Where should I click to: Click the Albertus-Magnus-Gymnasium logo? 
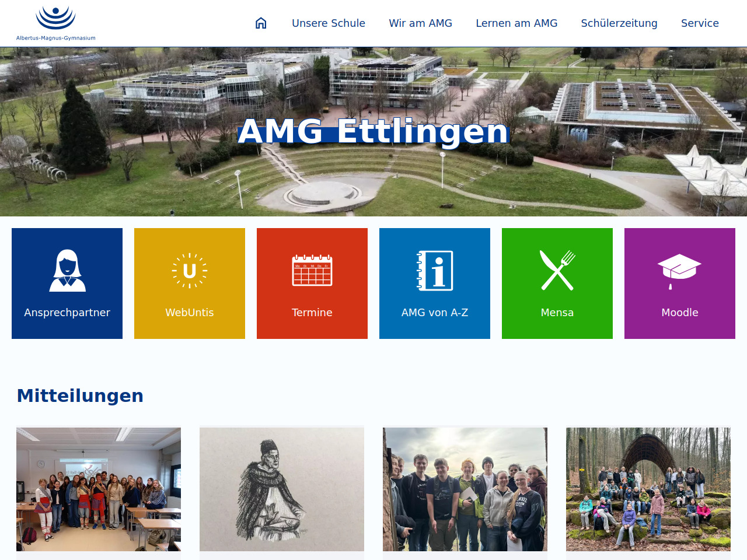coord(56,23)
